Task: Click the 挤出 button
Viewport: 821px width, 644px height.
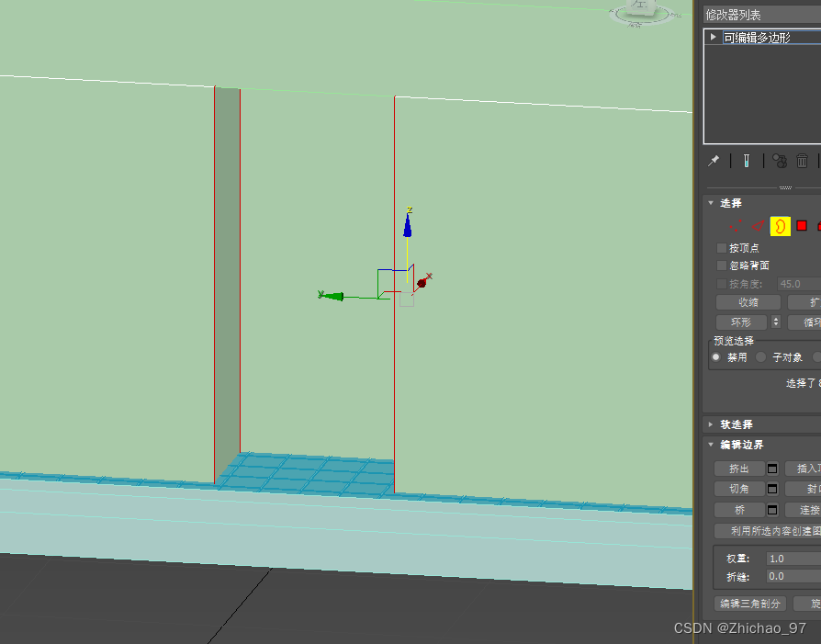Action: 739,469
